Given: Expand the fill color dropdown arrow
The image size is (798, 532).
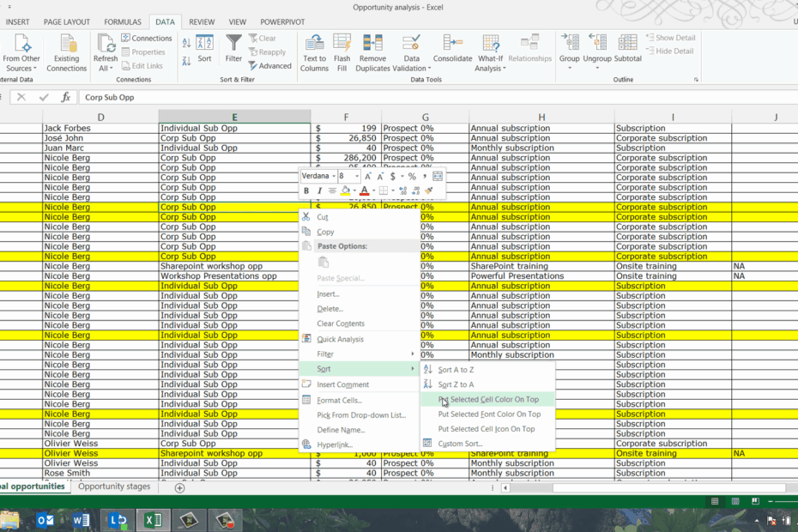Looking at the screenshot, I should coord(354,190).
